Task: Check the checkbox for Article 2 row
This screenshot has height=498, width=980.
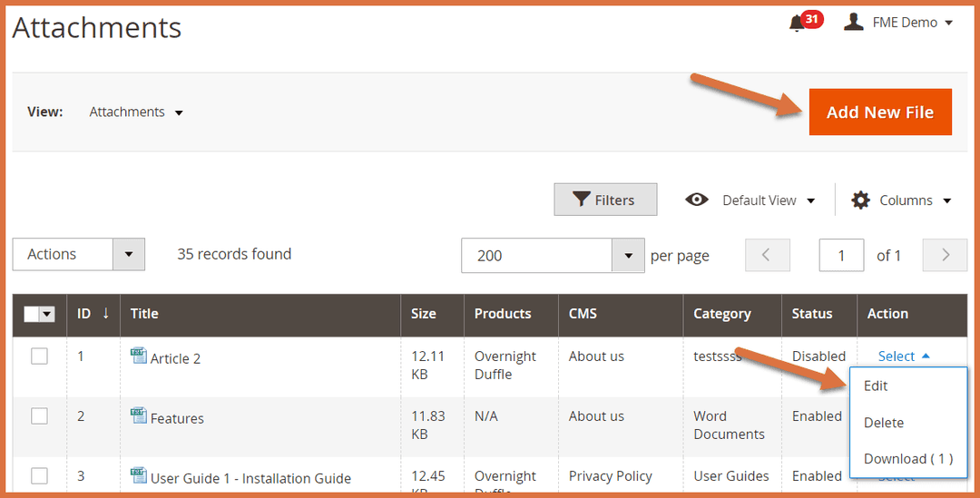Action: click(40, 356)
